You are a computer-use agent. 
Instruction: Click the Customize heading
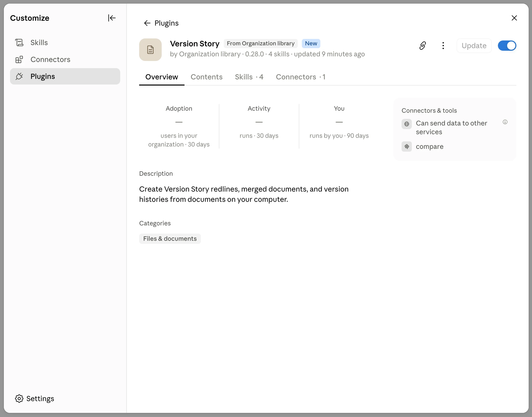pyautogui.click(x=30, y=18)
